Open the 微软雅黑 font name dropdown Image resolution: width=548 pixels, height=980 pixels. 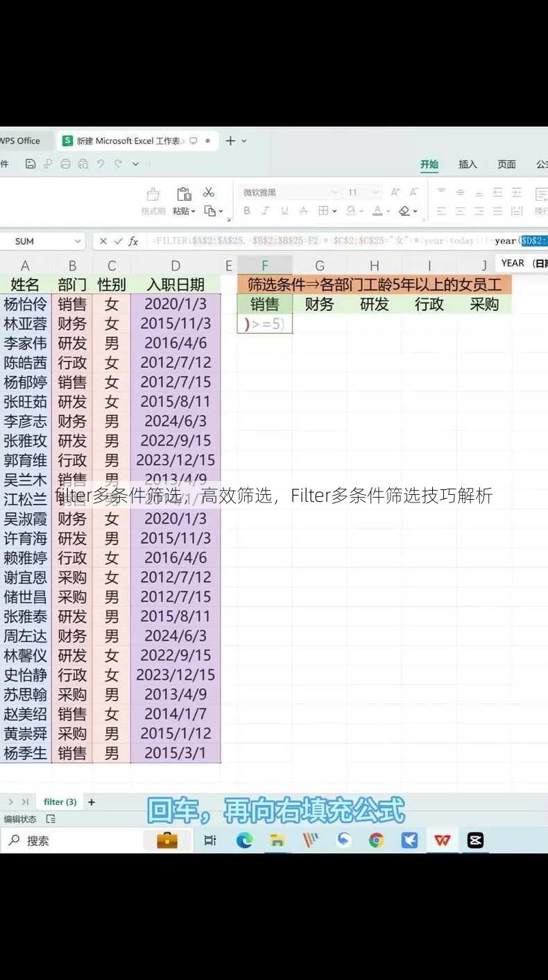[334, 192]
